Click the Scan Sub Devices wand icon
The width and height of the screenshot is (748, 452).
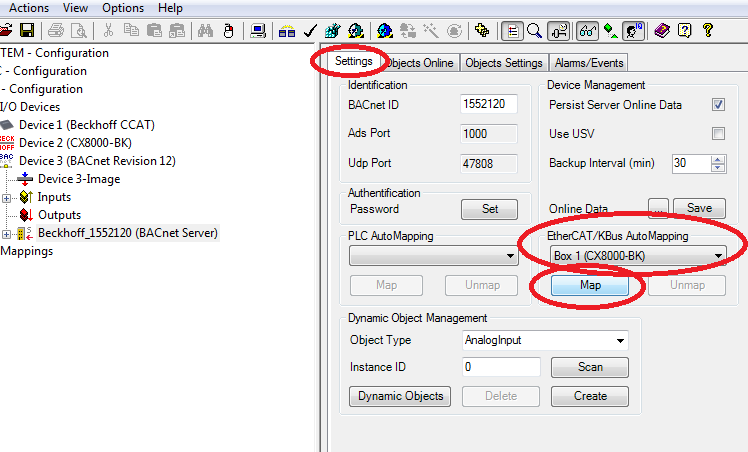(431, 31)
